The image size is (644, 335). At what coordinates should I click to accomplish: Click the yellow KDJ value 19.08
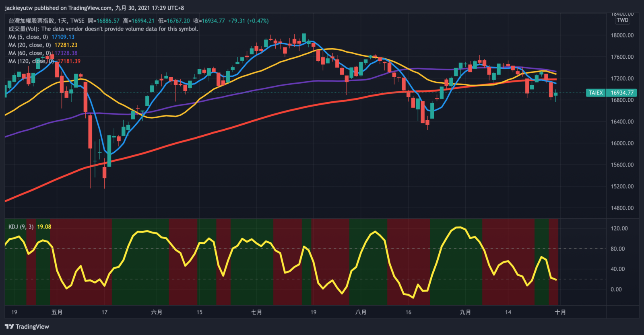click(44, 227)
